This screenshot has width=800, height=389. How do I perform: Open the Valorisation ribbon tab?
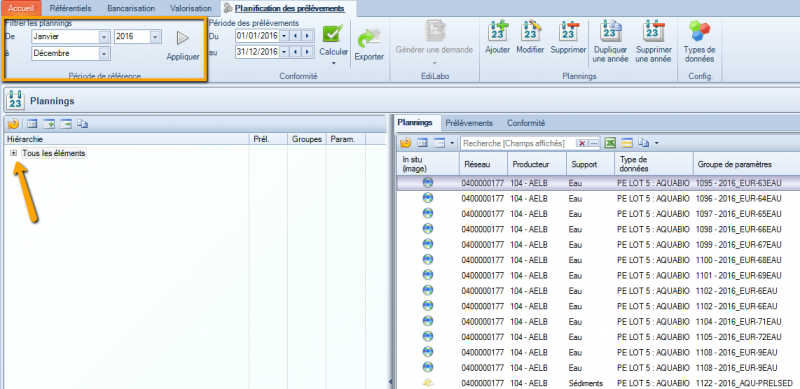191,8
